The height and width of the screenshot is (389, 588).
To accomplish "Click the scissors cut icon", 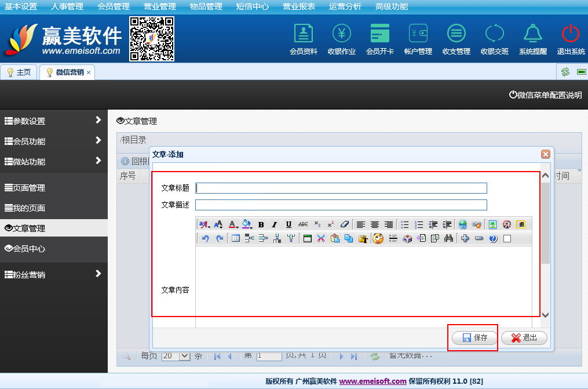I will point(320,238).
